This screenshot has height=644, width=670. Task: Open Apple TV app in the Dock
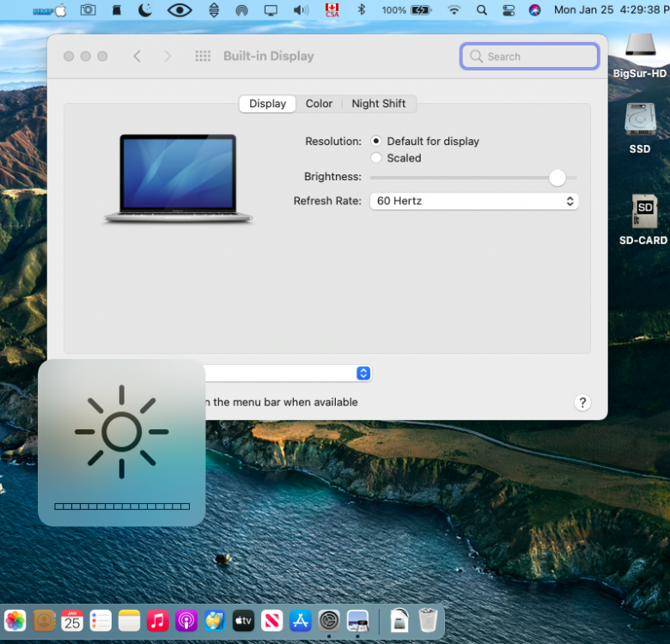coord(244,621)
